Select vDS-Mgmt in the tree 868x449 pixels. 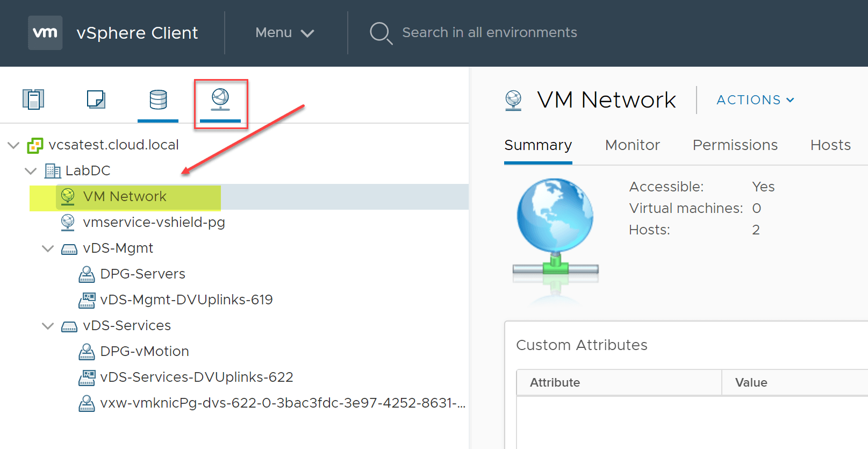click(118, 248)
